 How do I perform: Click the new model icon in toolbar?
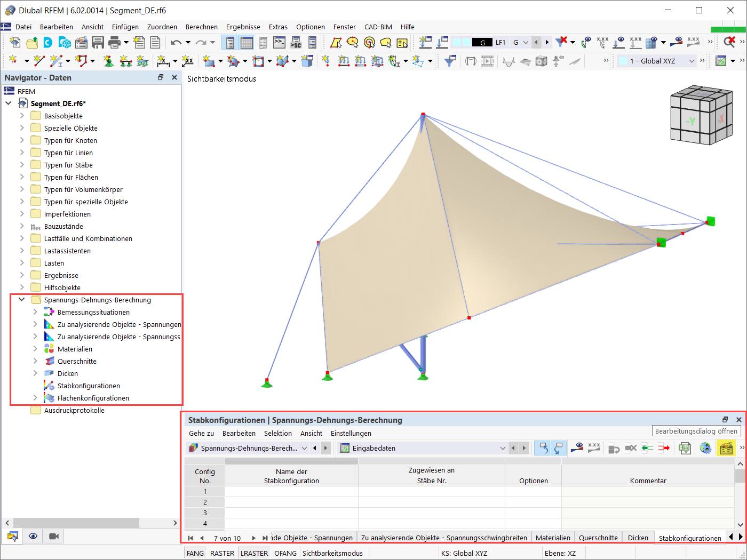pos(15,42)
